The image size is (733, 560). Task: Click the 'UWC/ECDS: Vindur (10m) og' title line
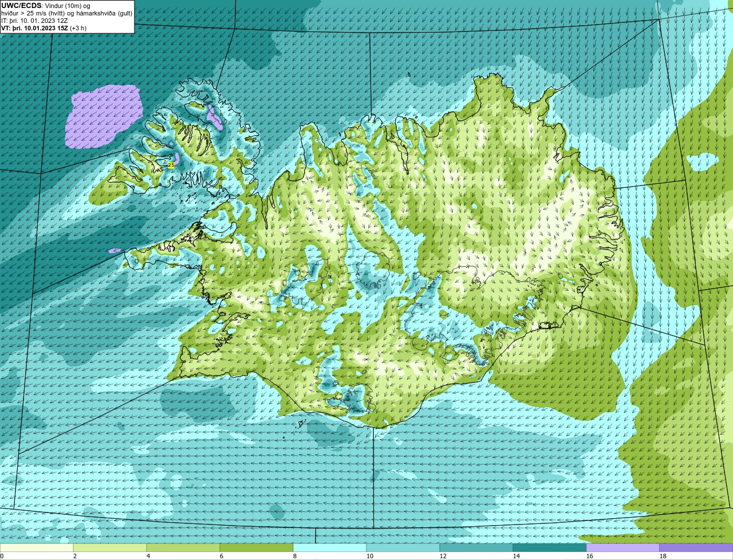[46, 6]
